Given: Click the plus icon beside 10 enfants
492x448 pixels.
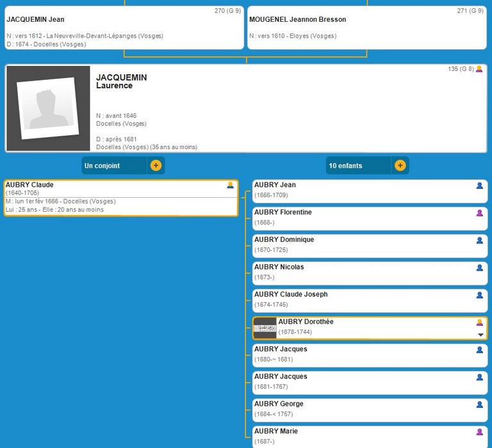Looking at the screenshot, I should coord(400,166).
